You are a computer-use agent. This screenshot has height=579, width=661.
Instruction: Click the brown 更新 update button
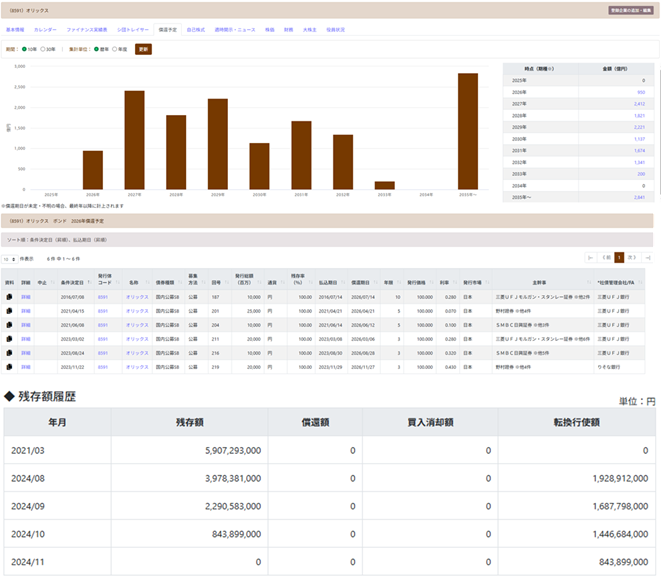143,49
